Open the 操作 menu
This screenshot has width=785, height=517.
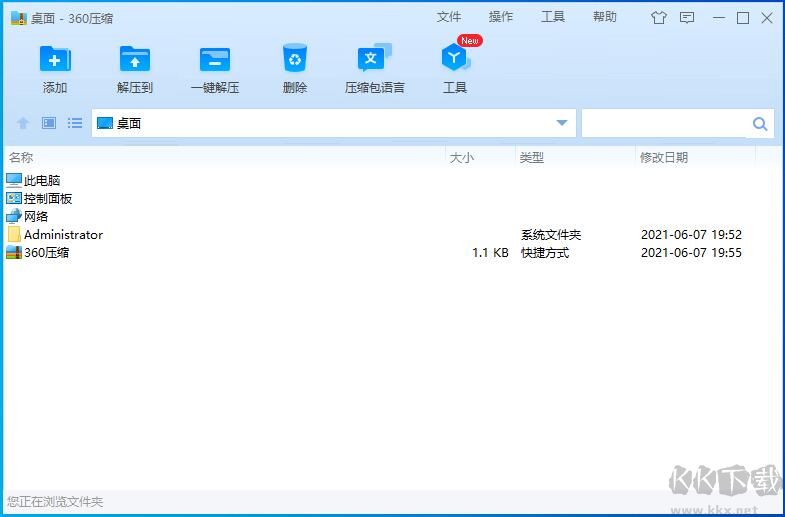(x=501, y=17)
